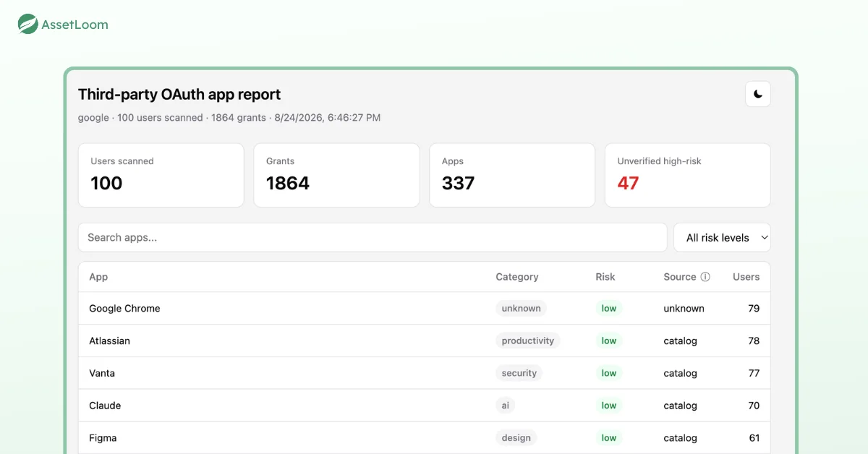Sort by the Users column header

pyautogui.click(x=746, y=277)
